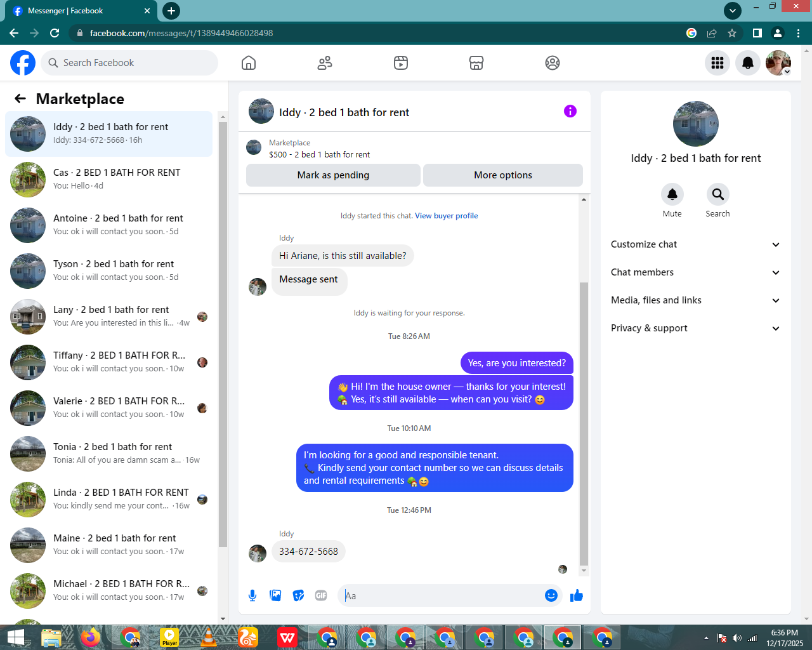This screenshot has height=650, width=812.
Task: Reload the page with the refresh button
Action: pyautogui.click(x=55, y=33)
